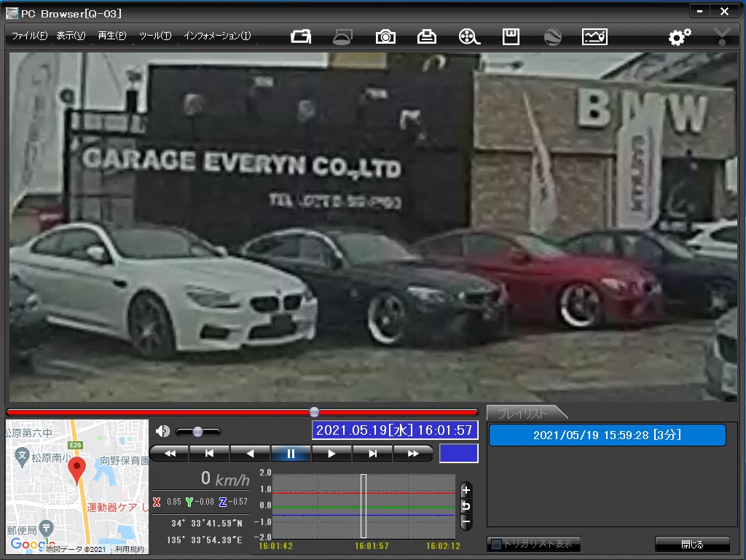Viewport: 746px width, 560px height.
Task: Open the file folder toolbar icon
Action: coord(301,36)
